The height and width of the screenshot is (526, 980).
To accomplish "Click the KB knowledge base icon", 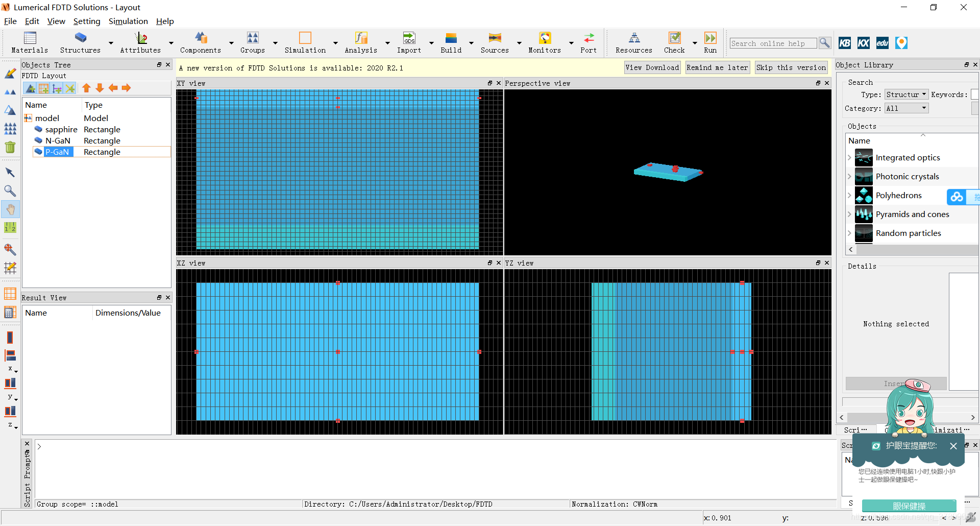I will point(845,43).
